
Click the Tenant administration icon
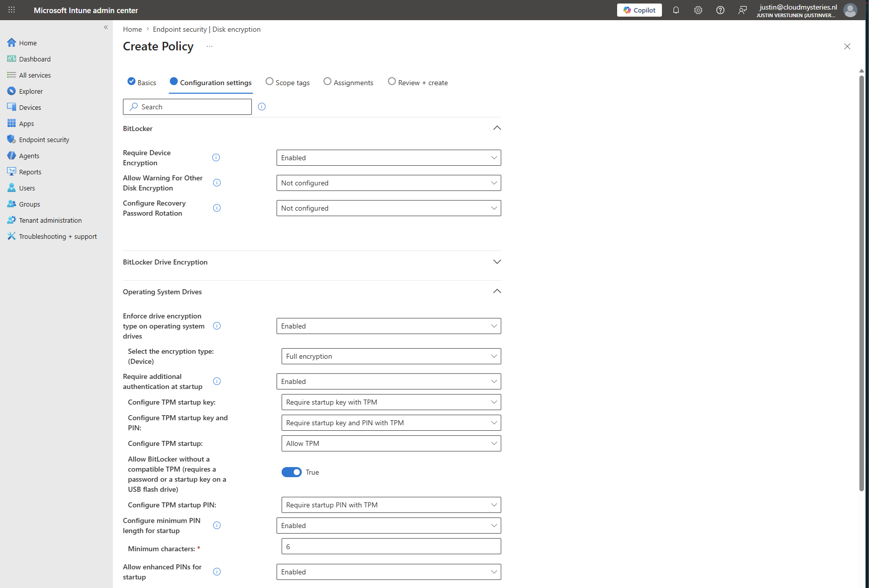(x=12, y=220)
